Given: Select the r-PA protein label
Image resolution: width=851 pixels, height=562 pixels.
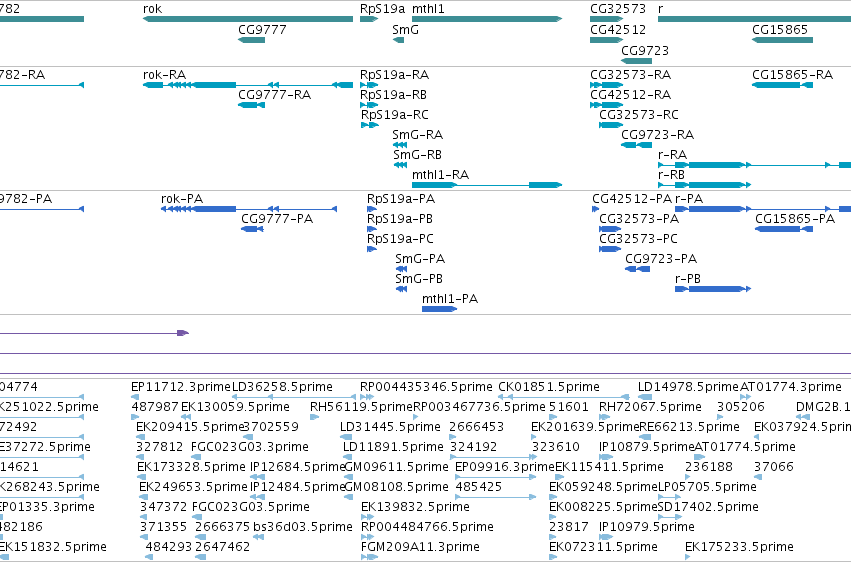Looking at the screenshot, I should 689,199.
